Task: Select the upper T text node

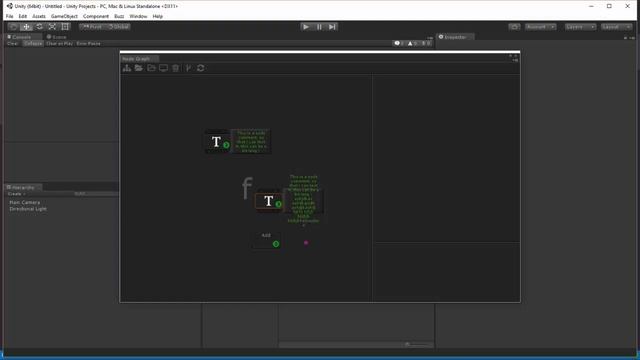Action: click(218, 142)
